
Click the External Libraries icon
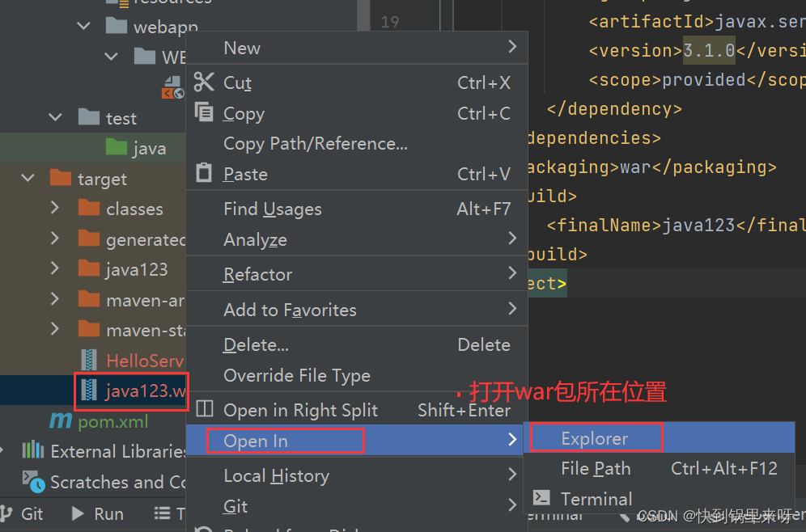coord(33,450)
